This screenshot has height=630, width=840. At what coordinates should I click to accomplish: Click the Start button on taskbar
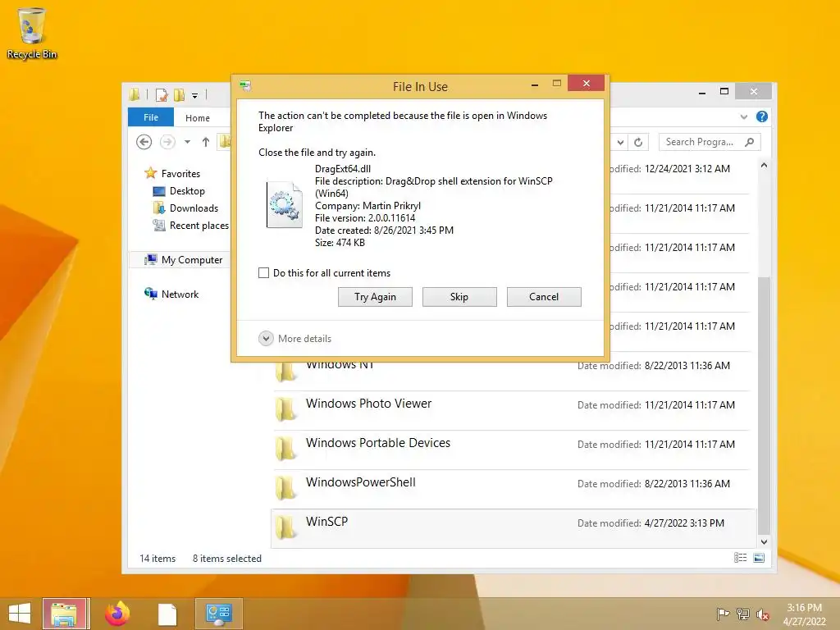click(x=20, y=614)
